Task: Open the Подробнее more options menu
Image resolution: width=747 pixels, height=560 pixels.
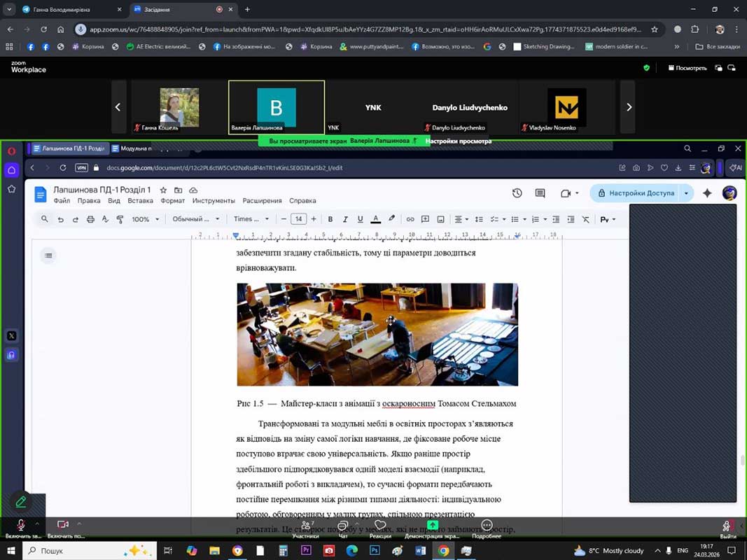Action: click(487, 528)
